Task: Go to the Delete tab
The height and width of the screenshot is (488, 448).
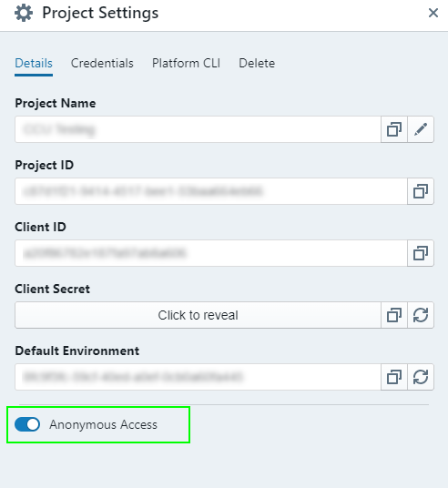Action: tap(257, 63)
